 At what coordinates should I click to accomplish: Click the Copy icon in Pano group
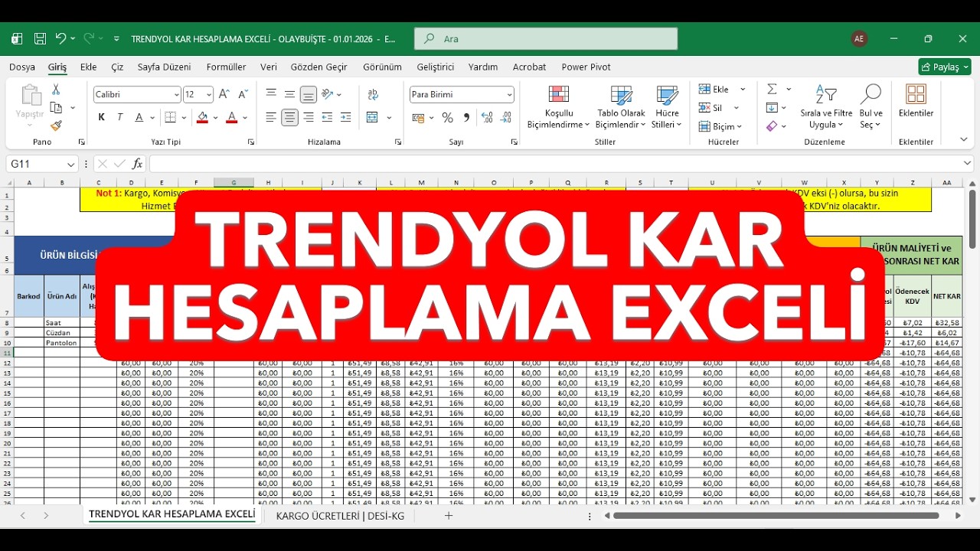click(x=56, y=108)
